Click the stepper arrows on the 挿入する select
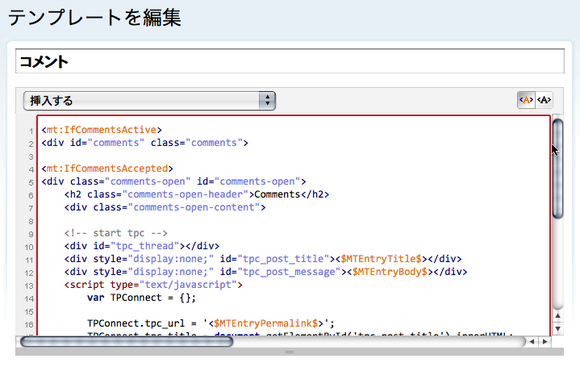Viewport: 580px width, 367px height. point(267,101)
